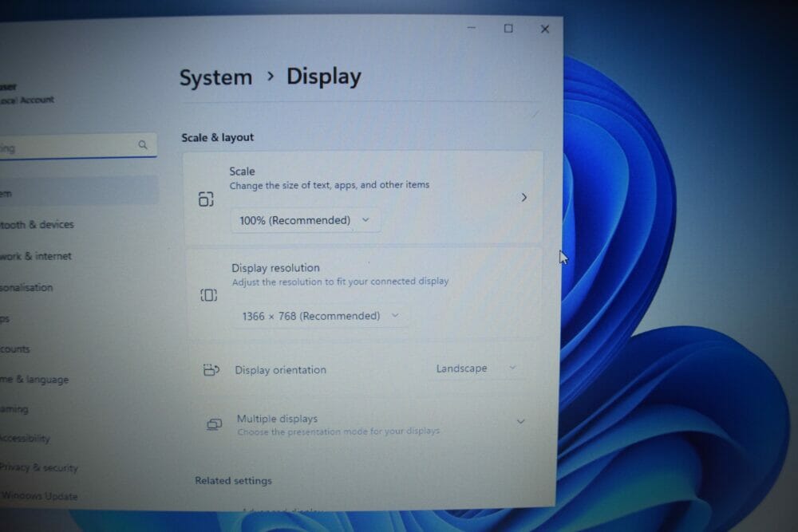The image size is (798, 532).
Task: Click the Display page title
Action: pyautogui.click(x=324, y=77)
